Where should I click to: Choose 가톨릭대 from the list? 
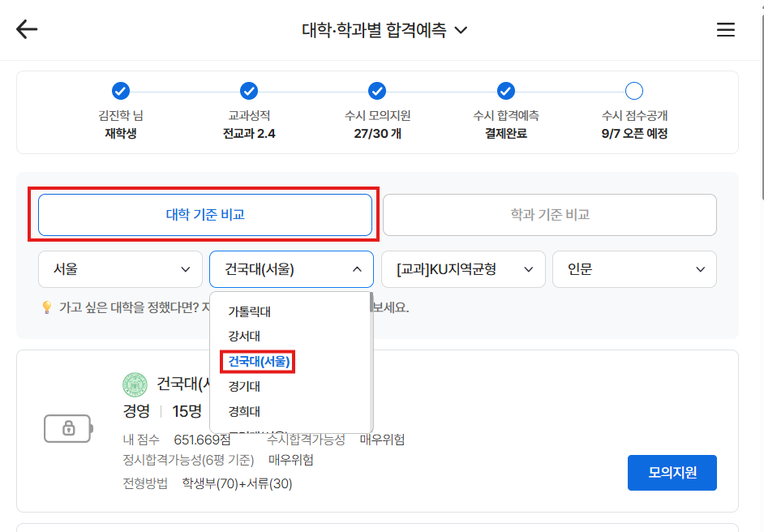tap(250, 311)
